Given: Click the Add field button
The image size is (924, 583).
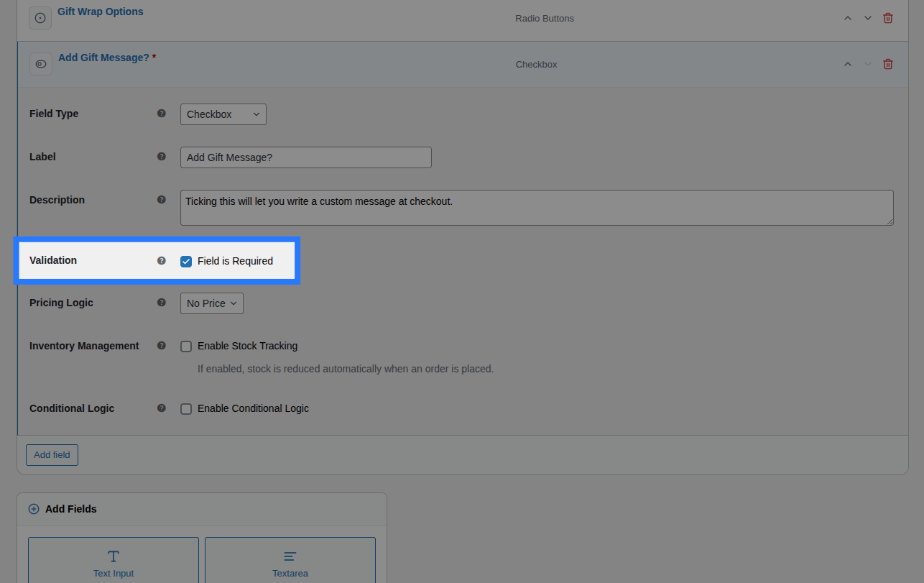Looking at the screenshot, I should coord(52,455).
